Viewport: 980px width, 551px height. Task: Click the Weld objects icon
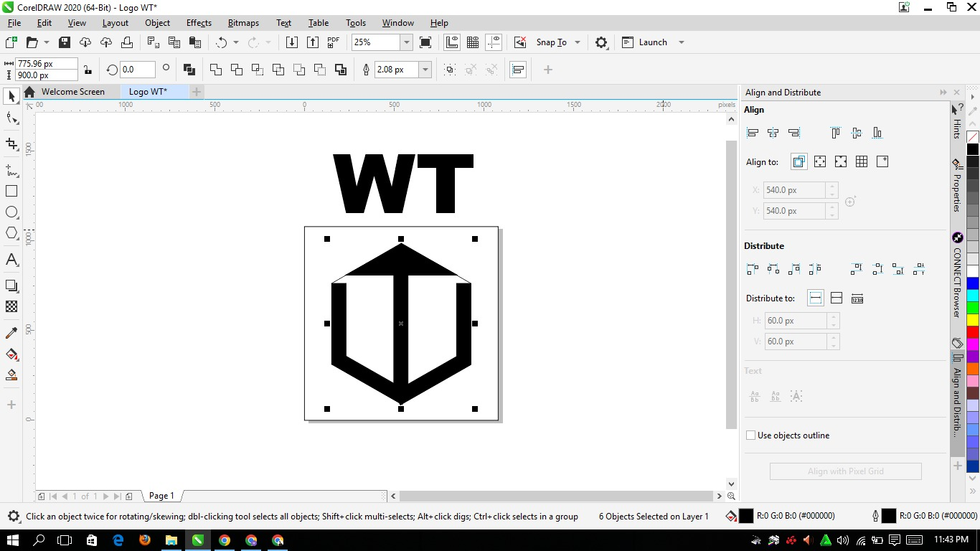pos(215,70)
